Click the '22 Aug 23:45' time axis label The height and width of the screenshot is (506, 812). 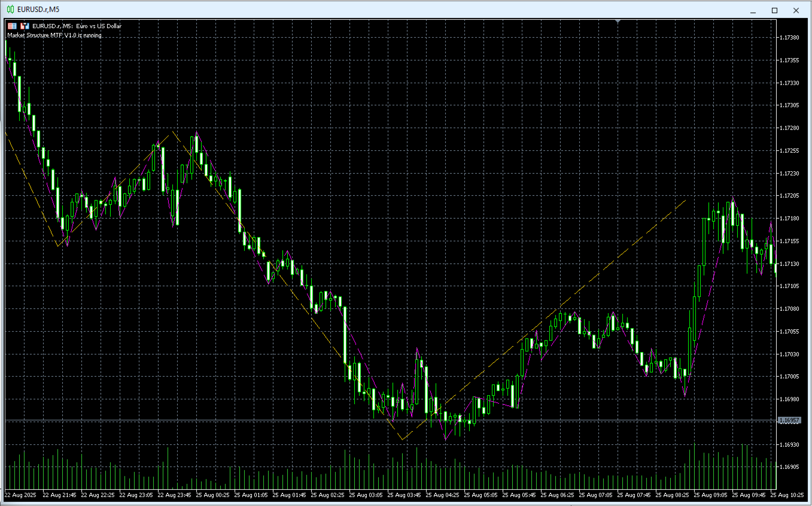pyautogui.click(x=174, y=495)
